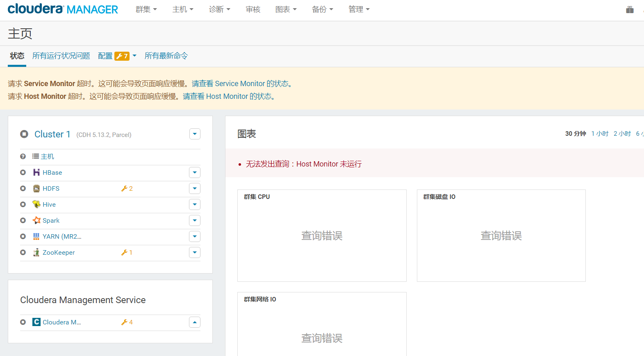Open the 群集磁盘 IO chart

click(x=501, y=235)
